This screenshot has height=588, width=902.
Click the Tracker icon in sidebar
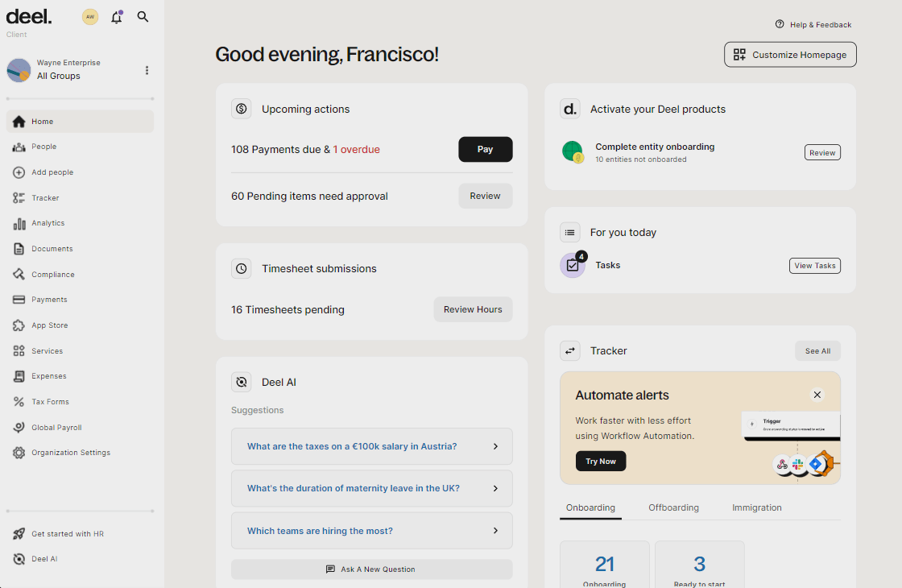pyautogui.click(x=19, y=198)
